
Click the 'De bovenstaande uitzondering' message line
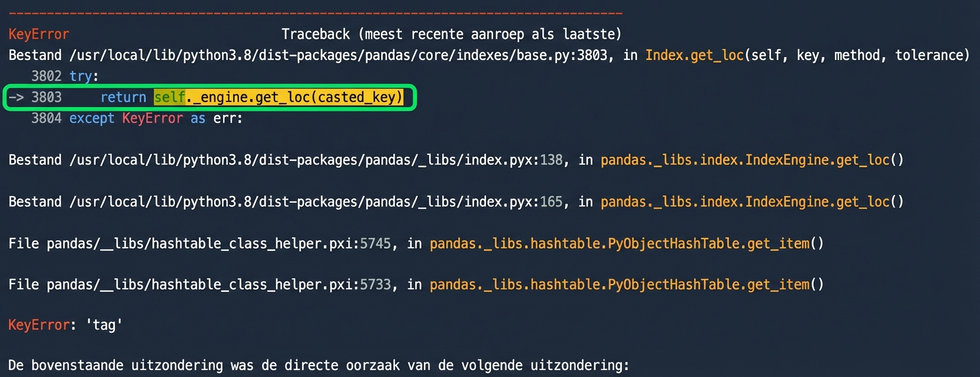point(318,365)
